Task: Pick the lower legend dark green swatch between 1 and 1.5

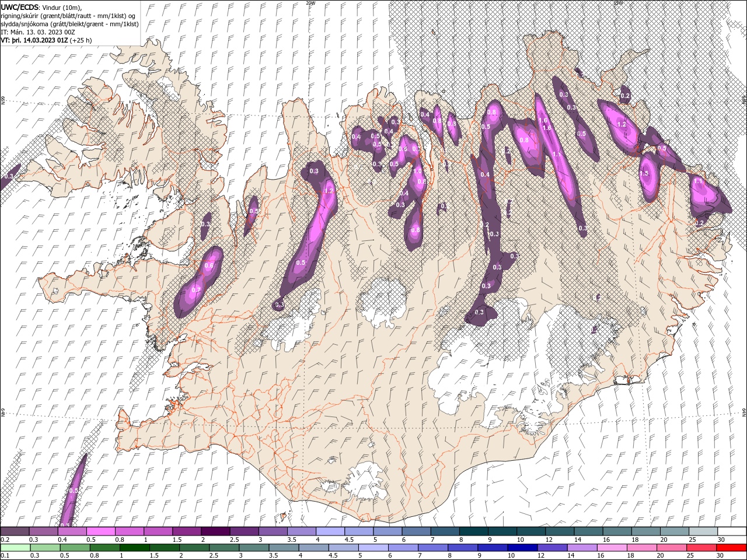Action: (134, 548)
